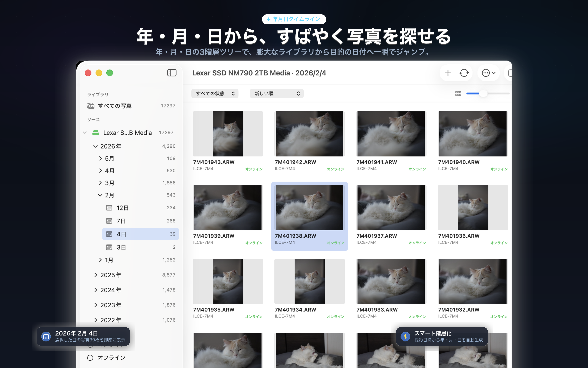The image size is (588, 368).
Task: Select thumbnail 7M401937.ARW
Action: tap(391, 208)
